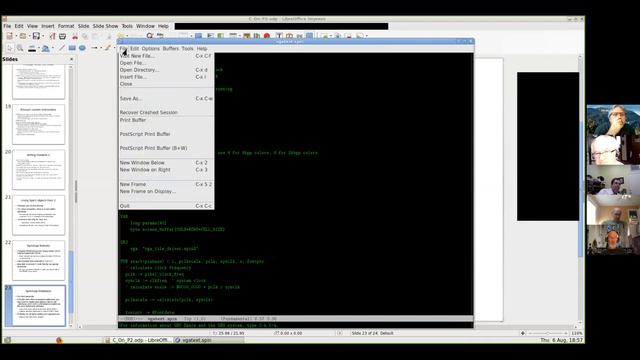Click the zoom slider in Impress status bar

coord(548,333)
